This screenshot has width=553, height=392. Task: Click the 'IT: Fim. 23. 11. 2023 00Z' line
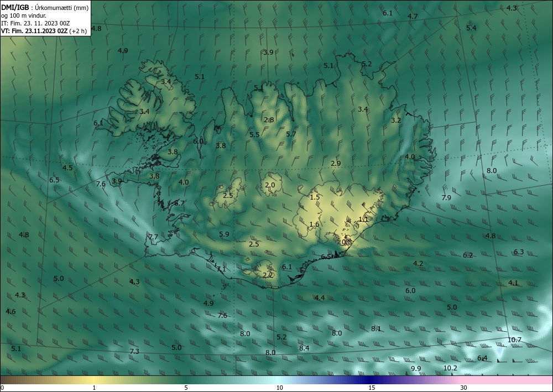(35, 23)
